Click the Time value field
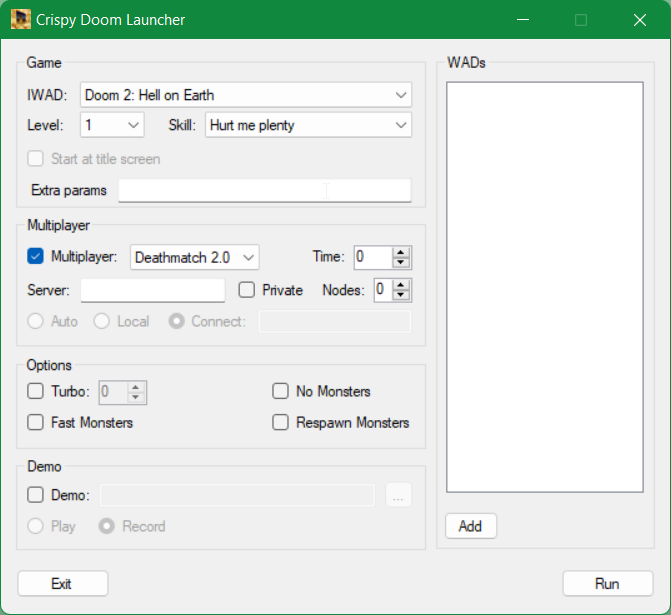The height and width of the screenshot is (615, 671). click(x=373, y=257)
